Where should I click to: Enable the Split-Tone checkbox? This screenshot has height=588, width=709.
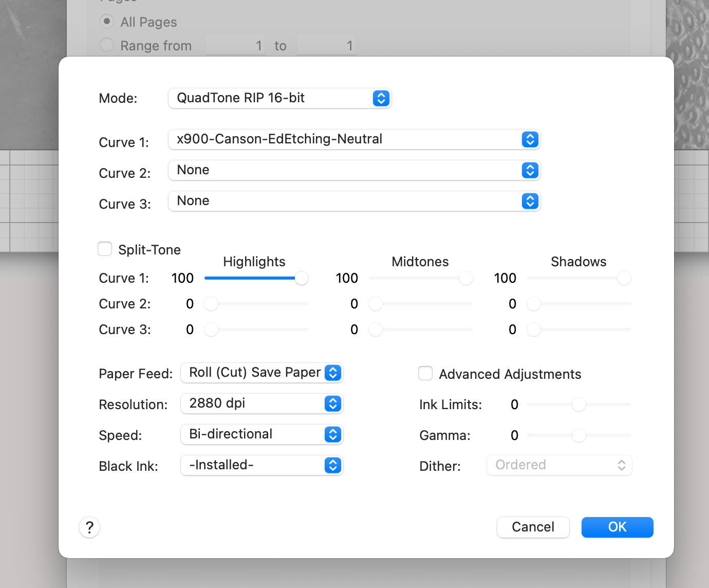pos(105,249)
